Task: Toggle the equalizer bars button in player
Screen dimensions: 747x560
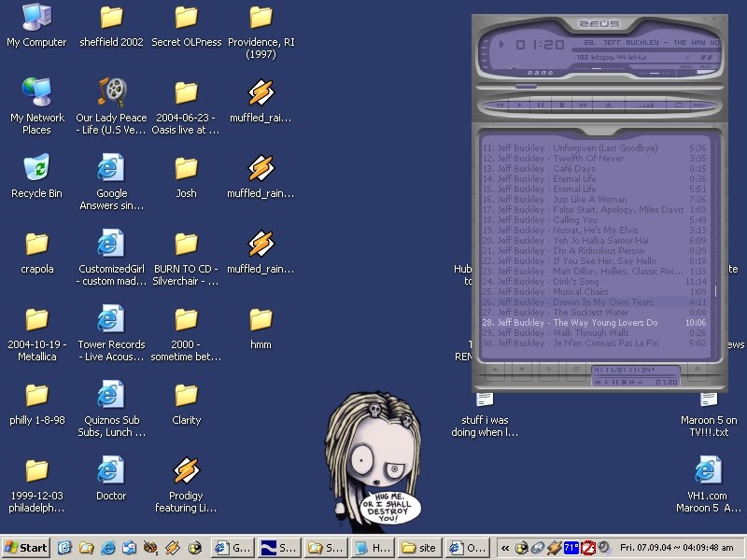Action: [x=646, y=105]
